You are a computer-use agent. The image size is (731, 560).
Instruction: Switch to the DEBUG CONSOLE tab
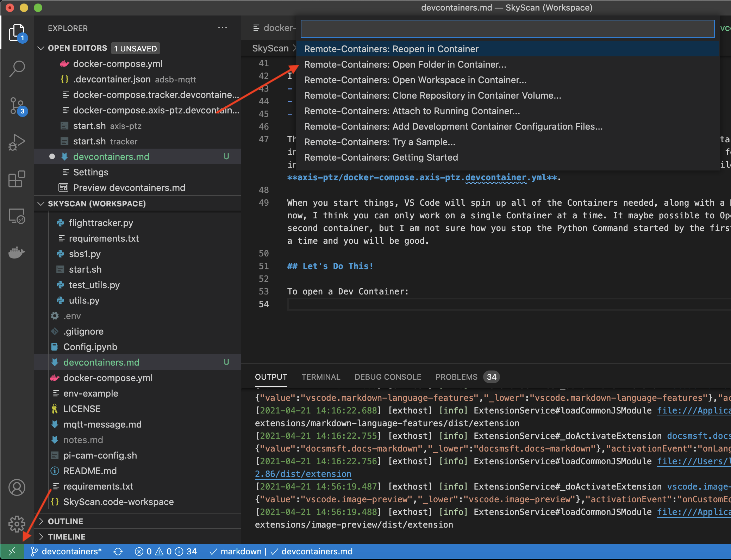tap(388, 377)
